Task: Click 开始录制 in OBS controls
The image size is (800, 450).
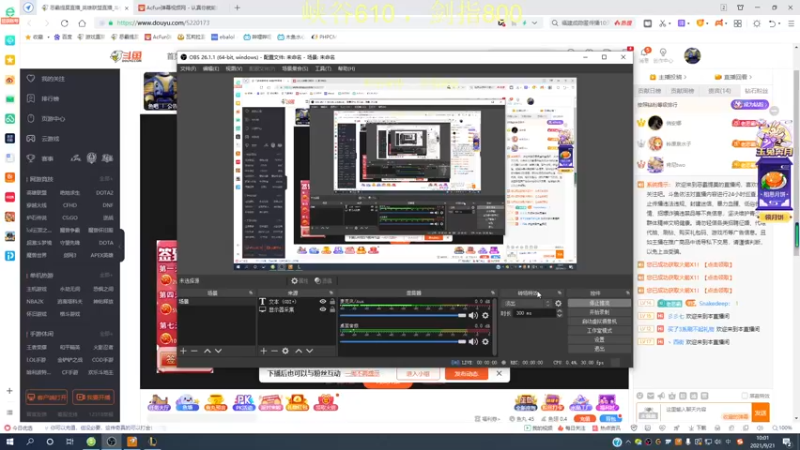Action: tap(599, 312)
